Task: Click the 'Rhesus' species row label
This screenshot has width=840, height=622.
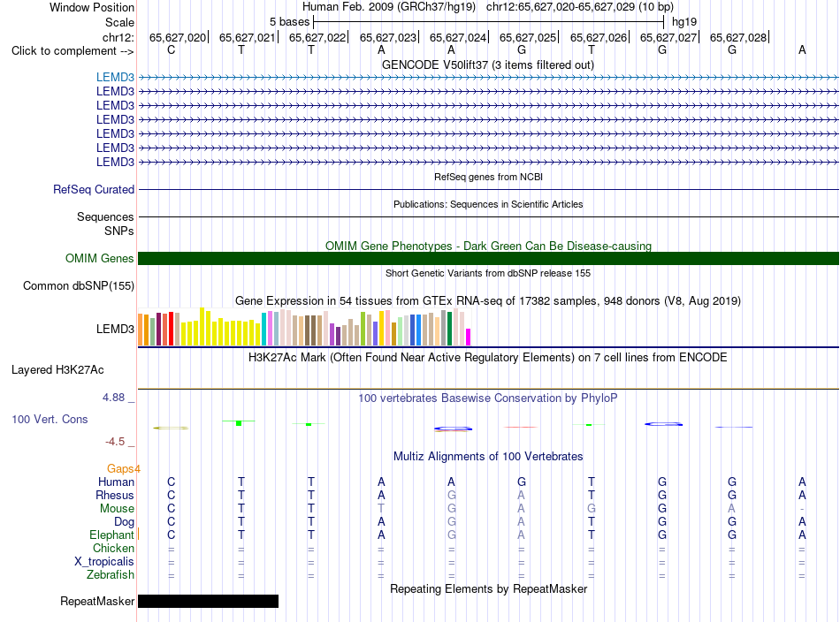Action: pos(115,495)
